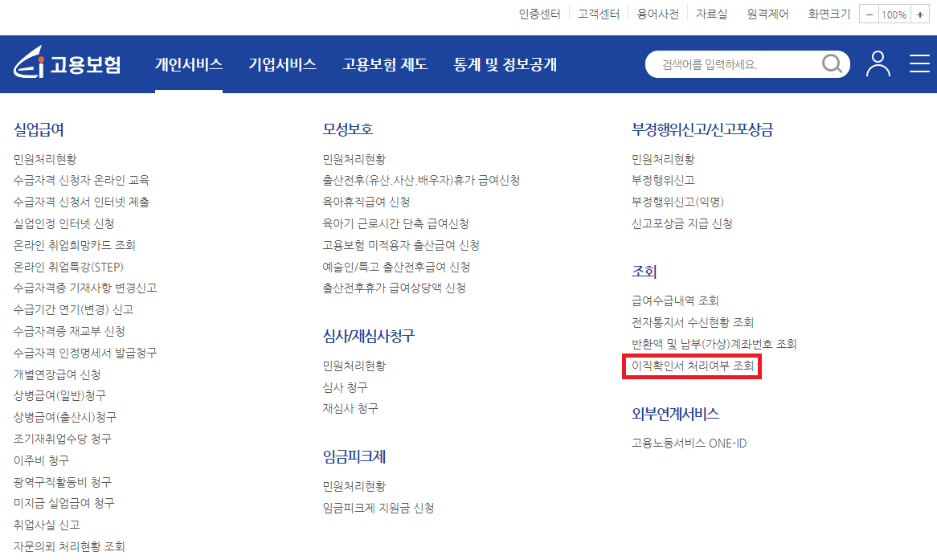The width and height of the screenshot is (937, 560).
Task: Click the zoom increase plus button
Action: (919, 14)
